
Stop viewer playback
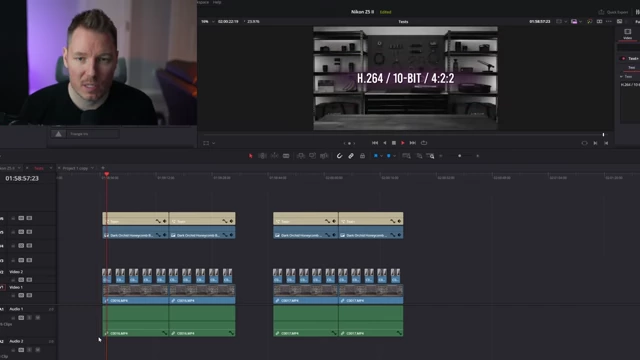394,143
